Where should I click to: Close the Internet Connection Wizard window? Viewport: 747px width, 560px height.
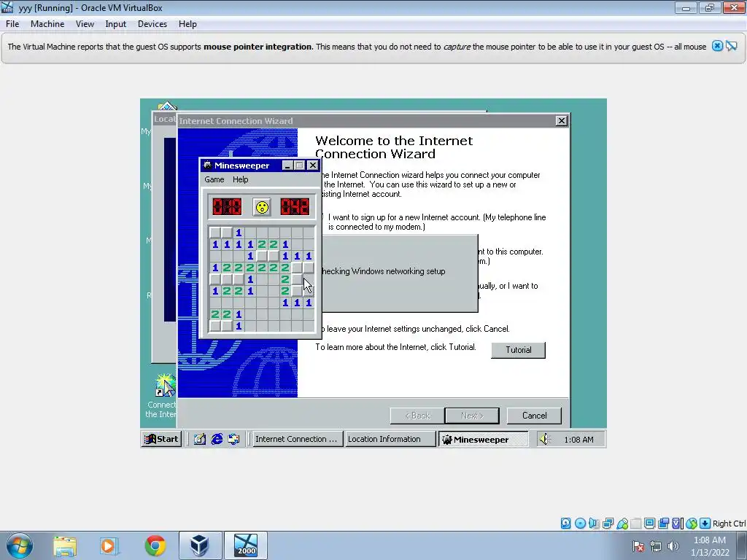click(561, 121)
